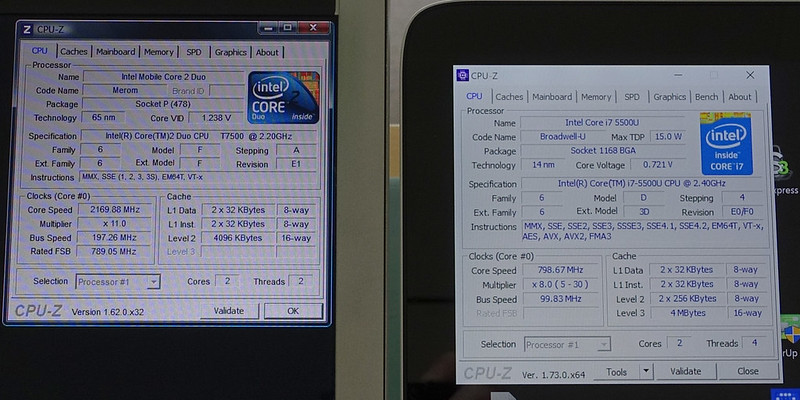Switch to Memory tab in the left CPU-Z window
This screenshot has width=800, height=400.
[159, 52]
